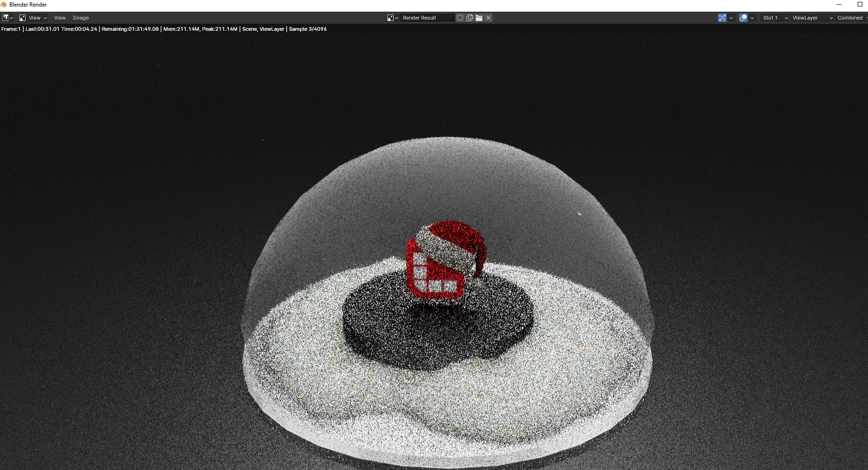
Task: Minimize the Blender Render window
Action: pos(839,5)
